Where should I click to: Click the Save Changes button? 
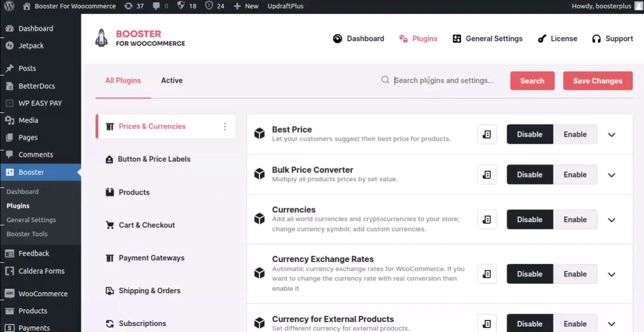(x=598, y=81)
